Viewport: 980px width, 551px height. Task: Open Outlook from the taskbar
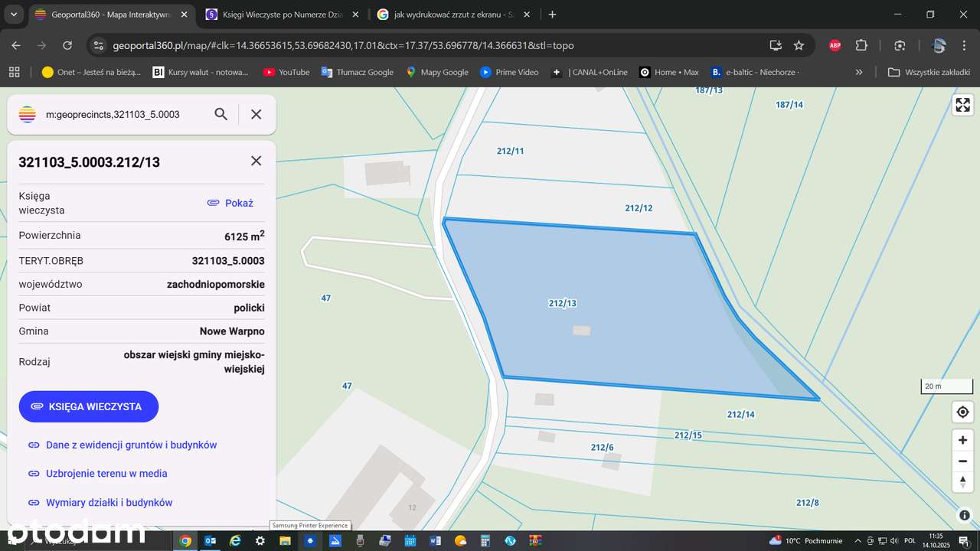point(210,540)
